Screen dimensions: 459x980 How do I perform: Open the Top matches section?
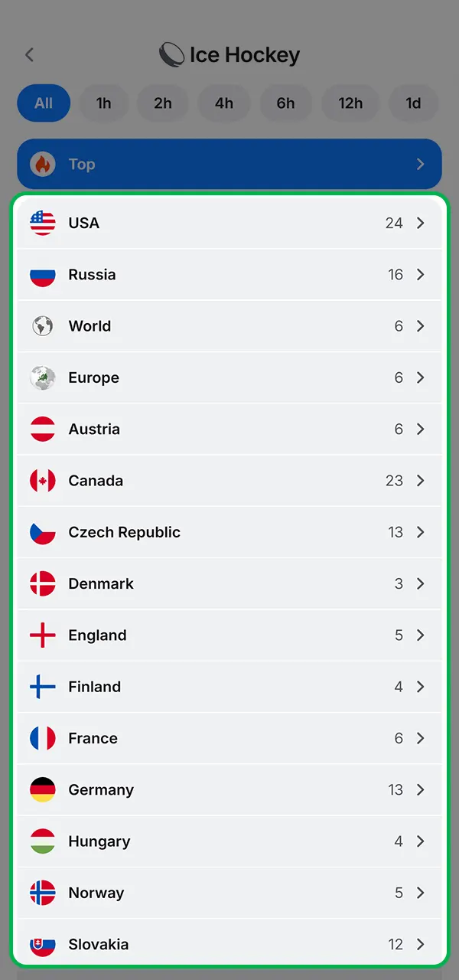click(229, 163)
